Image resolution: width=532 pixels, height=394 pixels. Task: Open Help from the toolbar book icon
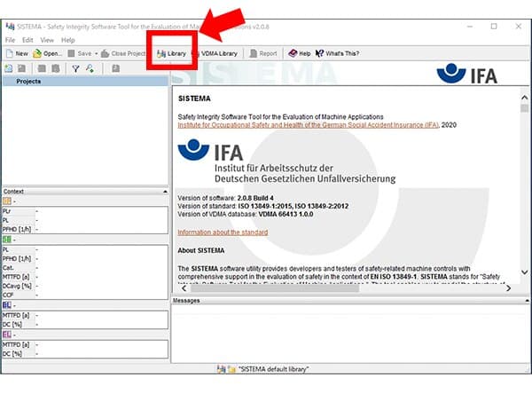coord(293,53)
